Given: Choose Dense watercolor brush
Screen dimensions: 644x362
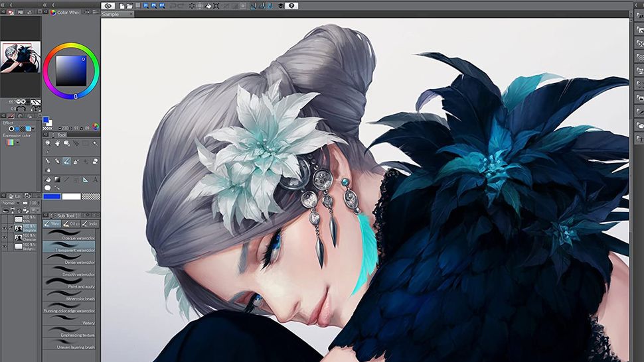Looking at the screenshot, I should tap(69, 259).
